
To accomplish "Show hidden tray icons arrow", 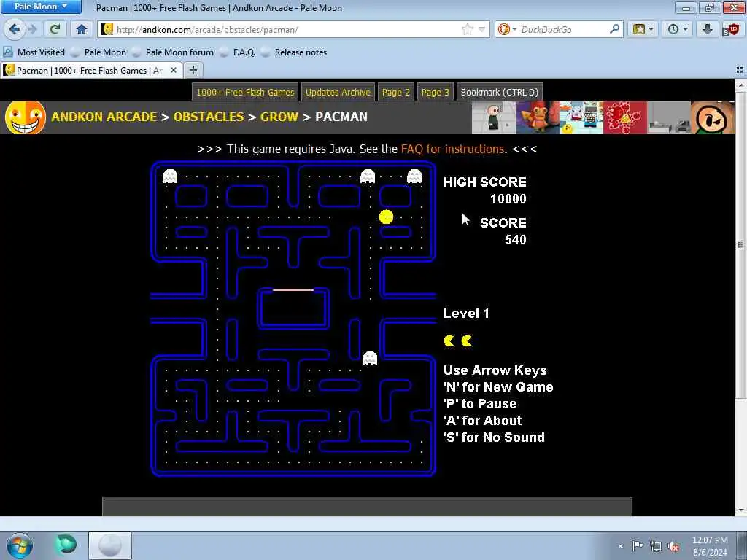I will point(620,546).
